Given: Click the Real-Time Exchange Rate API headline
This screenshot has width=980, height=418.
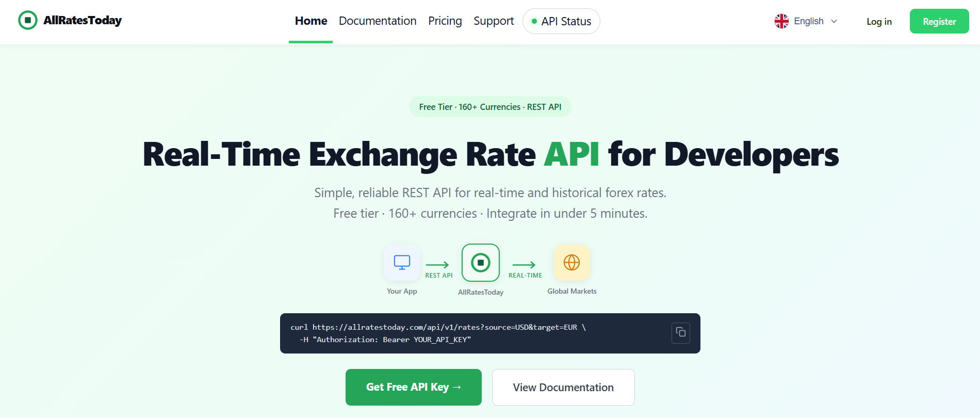Looking at the screenshot, I should pos(491,154).
